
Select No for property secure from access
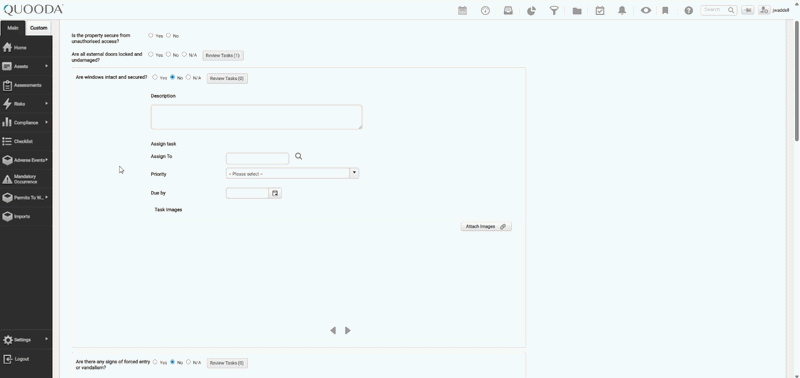[x=168, y=36]
